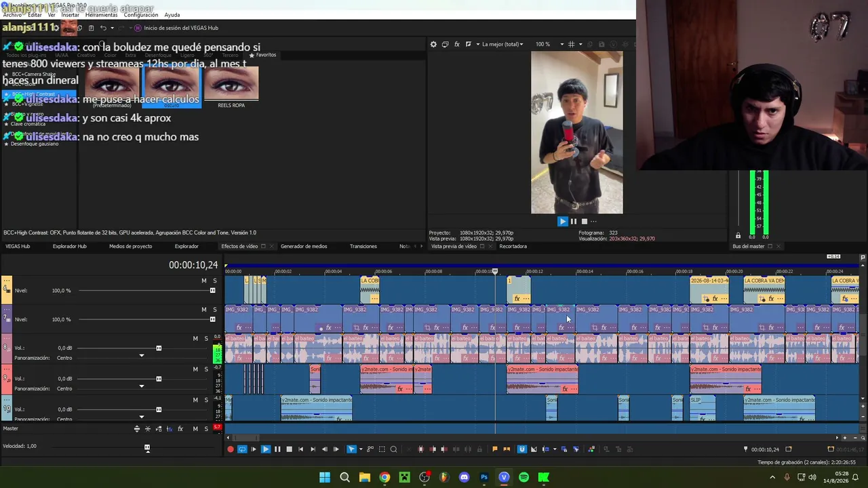Screen dimensions: 868x488
Task: Open edit tool dropdown arrow in timeline toolbar
Action: point(360,449)
